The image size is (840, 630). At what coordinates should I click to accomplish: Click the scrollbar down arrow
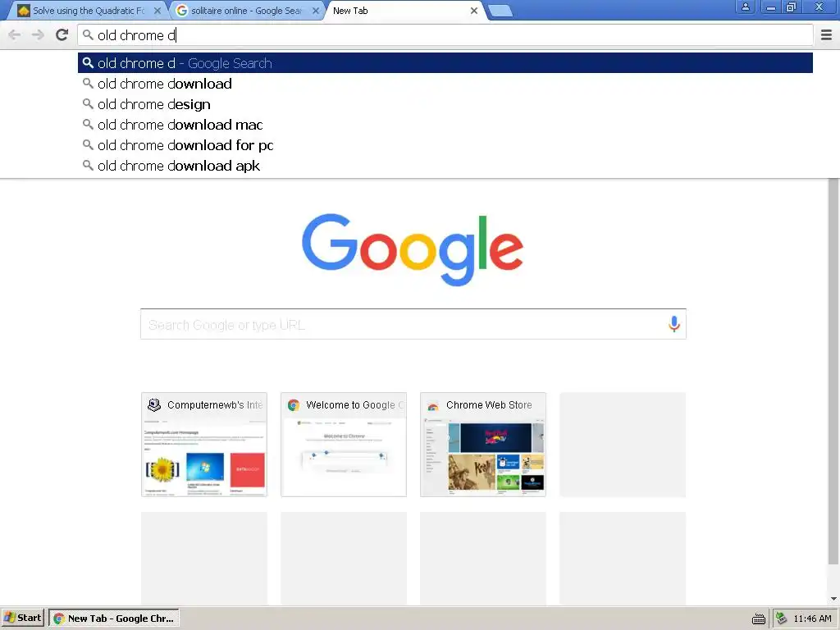pyautogui.click(x=833, y=598)
